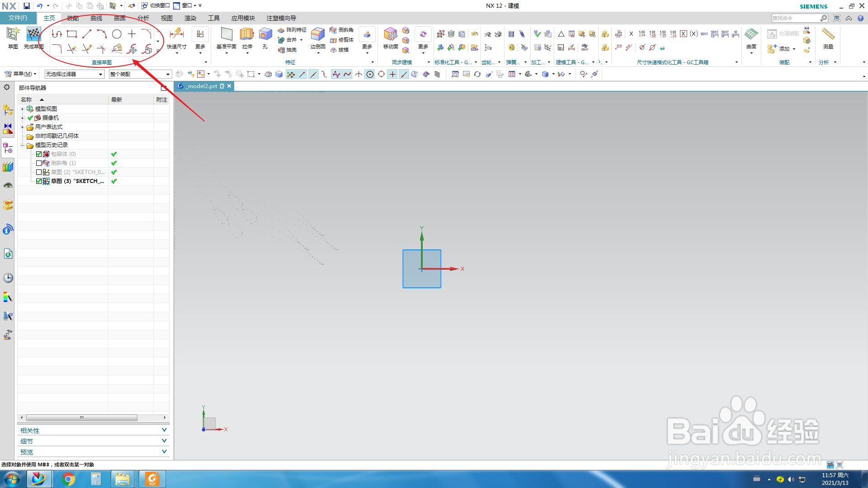Check the 草图 (2) SKETCH_0 checkbox
The image size is (868, 488).
click(39, 172)
